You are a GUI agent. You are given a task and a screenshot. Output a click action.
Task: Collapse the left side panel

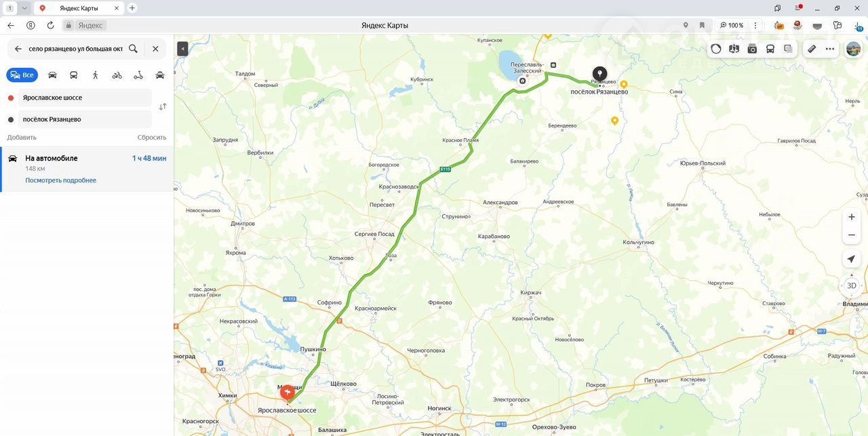[x=182, y=49]
